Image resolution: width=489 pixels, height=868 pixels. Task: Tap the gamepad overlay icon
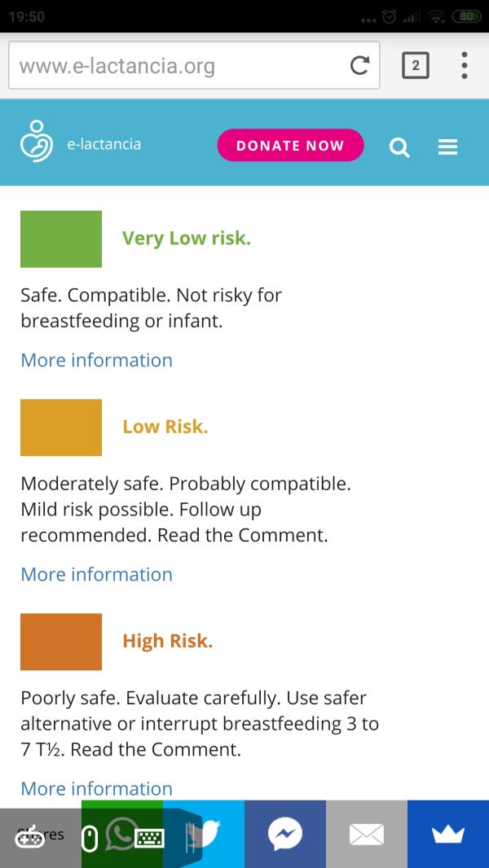point(29,837)
